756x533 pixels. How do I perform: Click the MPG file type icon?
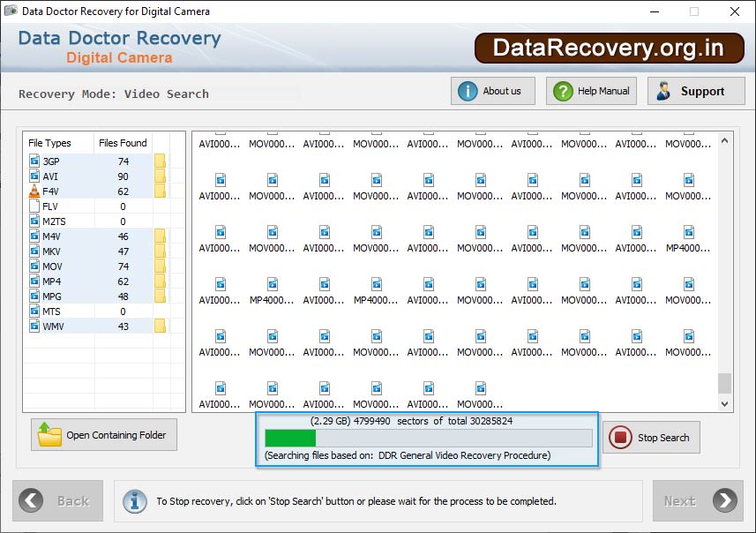[x=34, y=296]
